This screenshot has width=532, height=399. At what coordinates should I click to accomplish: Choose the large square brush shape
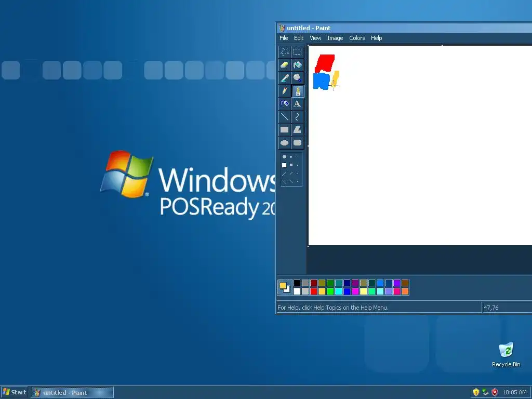click(284, 165)
